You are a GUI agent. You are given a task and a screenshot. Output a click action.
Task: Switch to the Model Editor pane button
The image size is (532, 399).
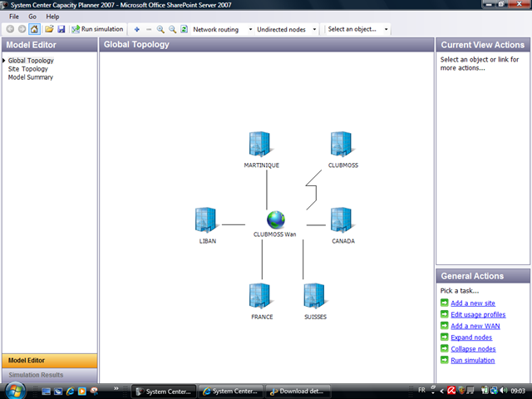pyautogui.click(x=50, y=361)
